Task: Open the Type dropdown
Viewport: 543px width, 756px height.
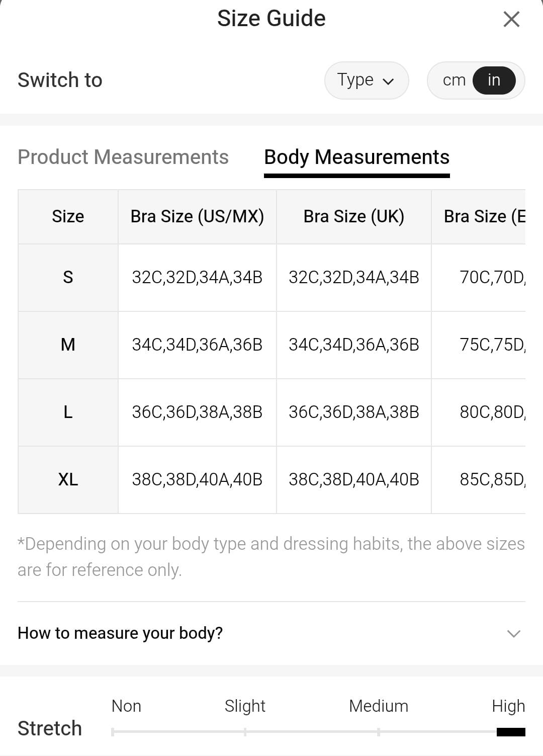Action: click(366, 80)
